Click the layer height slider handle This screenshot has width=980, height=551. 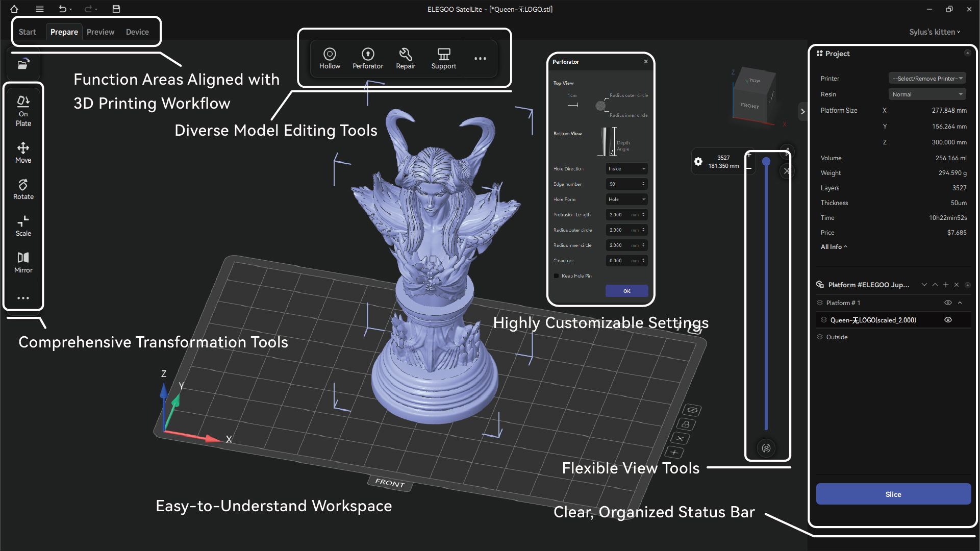point(766,162)
